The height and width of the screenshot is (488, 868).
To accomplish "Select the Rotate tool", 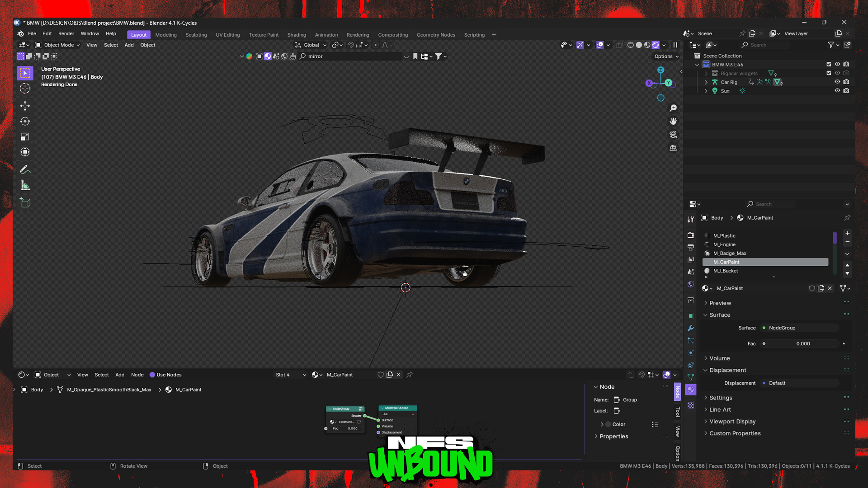I will tap(25, 121).
